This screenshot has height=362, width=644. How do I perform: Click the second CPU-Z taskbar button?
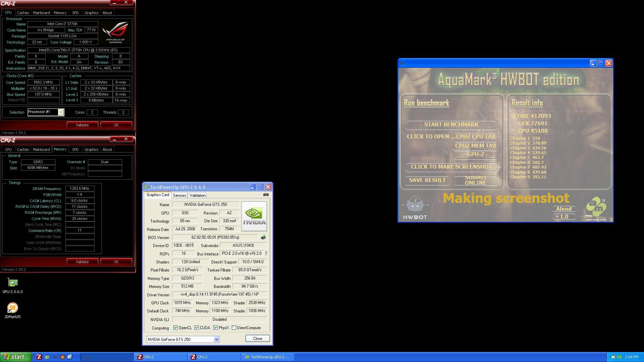tap(214, 357)
